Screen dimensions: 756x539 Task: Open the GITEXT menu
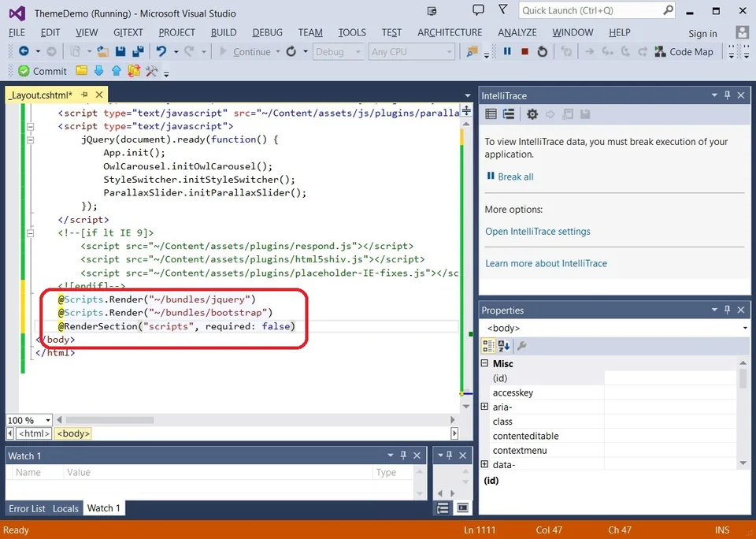pos(128,32)
